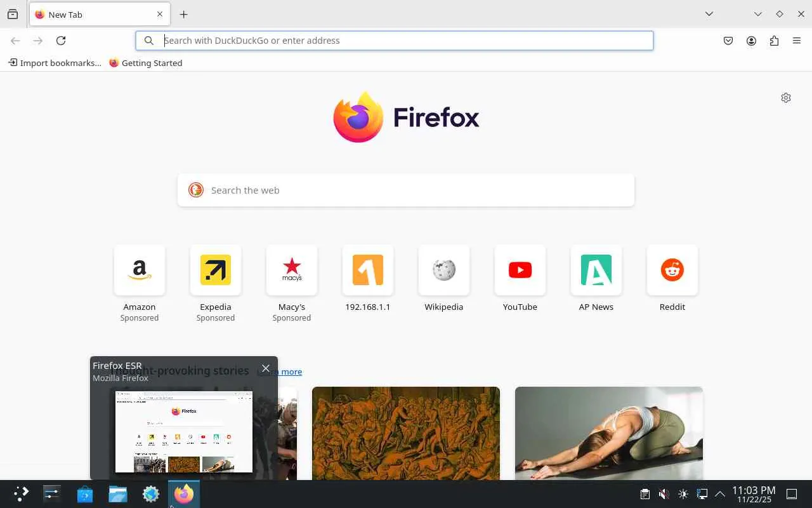Open the orange painting story card
The image size is (812, 508).
(406, 433)
